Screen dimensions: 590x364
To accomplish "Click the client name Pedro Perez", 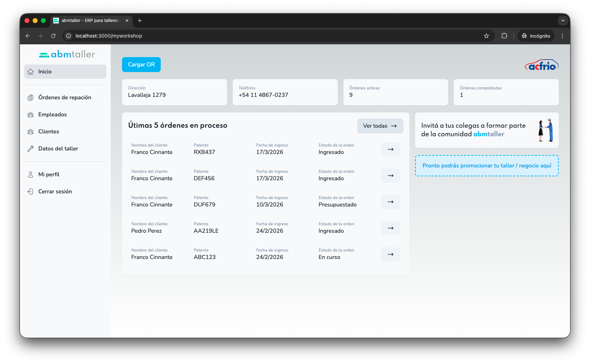I will (147, 231).
